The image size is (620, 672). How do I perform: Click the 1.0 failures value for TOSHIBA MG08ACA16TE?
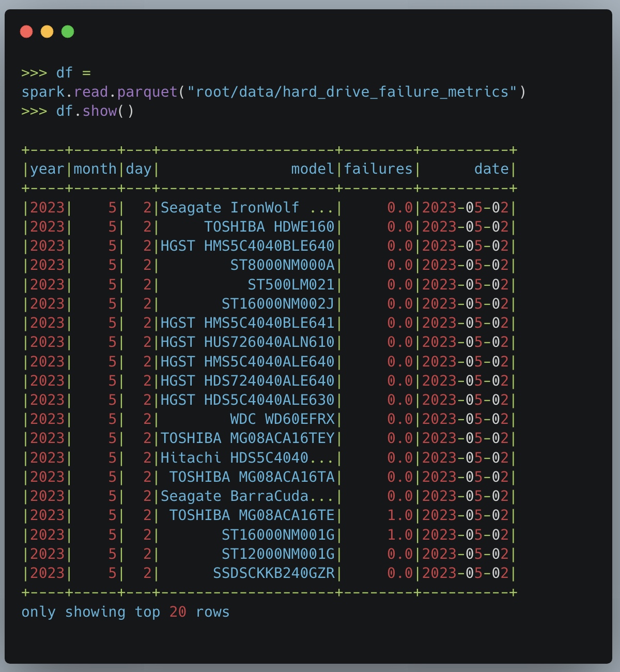point(400,515)
